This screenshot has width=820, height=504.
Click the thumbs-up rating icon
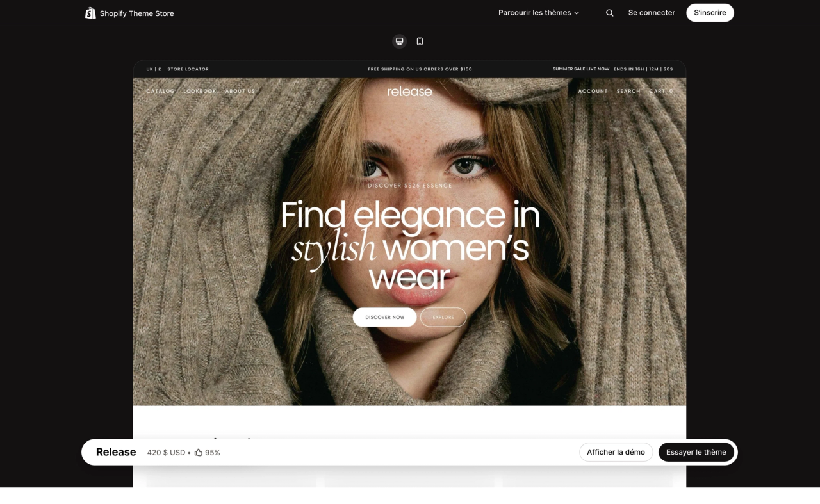click(x=199, y=452)
